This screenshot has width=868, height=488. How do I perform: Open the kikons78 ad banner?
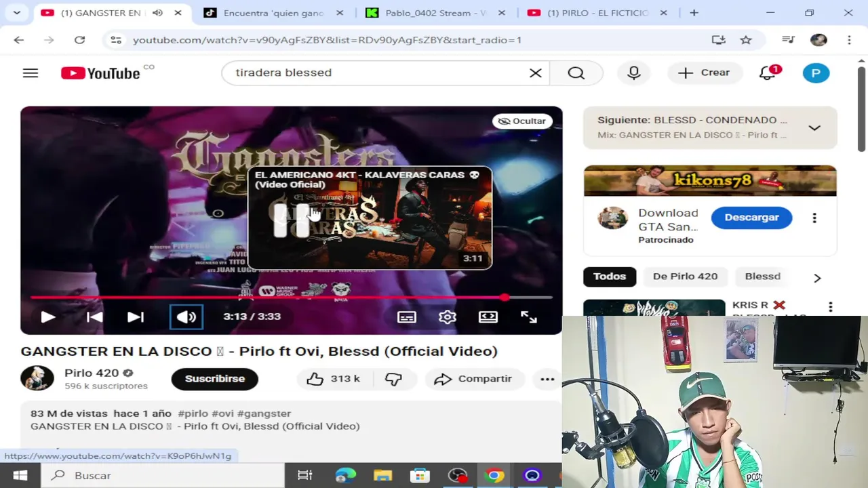[710, 181]
